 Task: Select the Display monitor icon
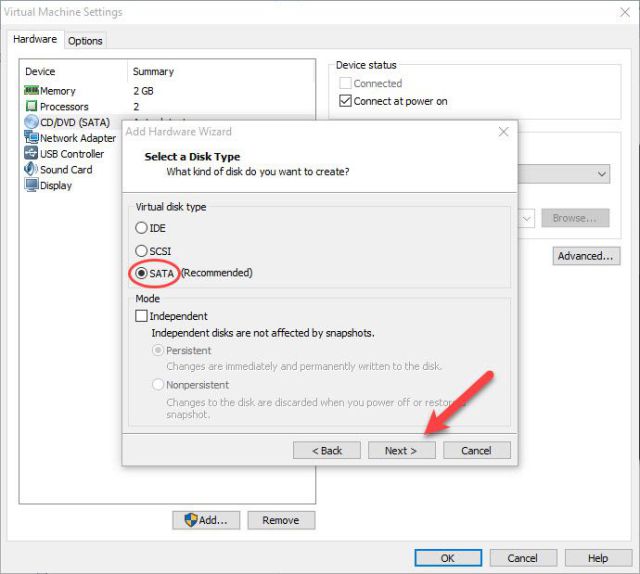click(31, 185)
